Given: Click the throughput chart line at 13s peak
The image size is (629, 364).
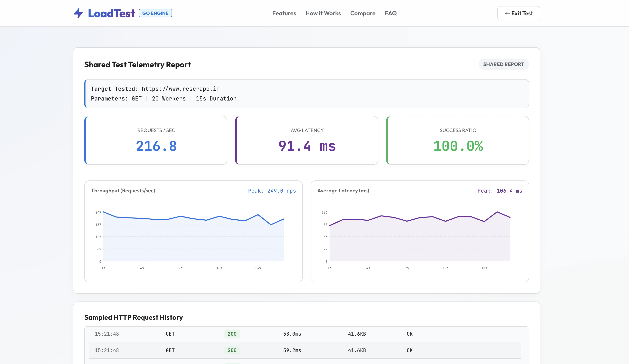Looking at the screenshot, I should pyautogui.click(x=258, y=214).
